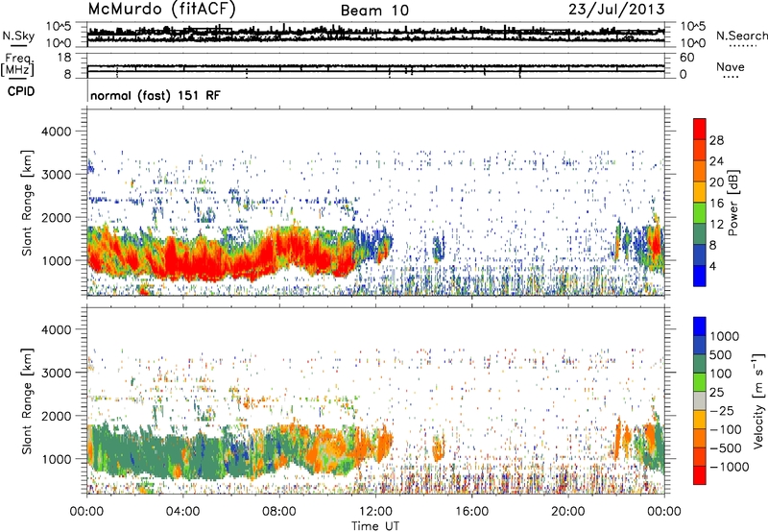The height and width of the screenshot is (532, 768).
Task: Click the blue top segment of Velocity colorbar
Action: pos(700,326)
